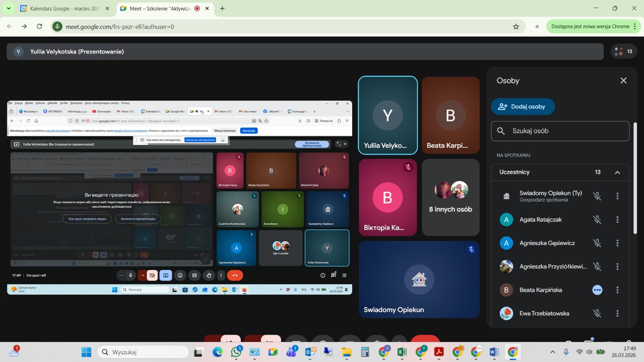Screen dimensions: 644x362
Task: Bookmark this page with the star icon
Action: click(x=516, y=27)
